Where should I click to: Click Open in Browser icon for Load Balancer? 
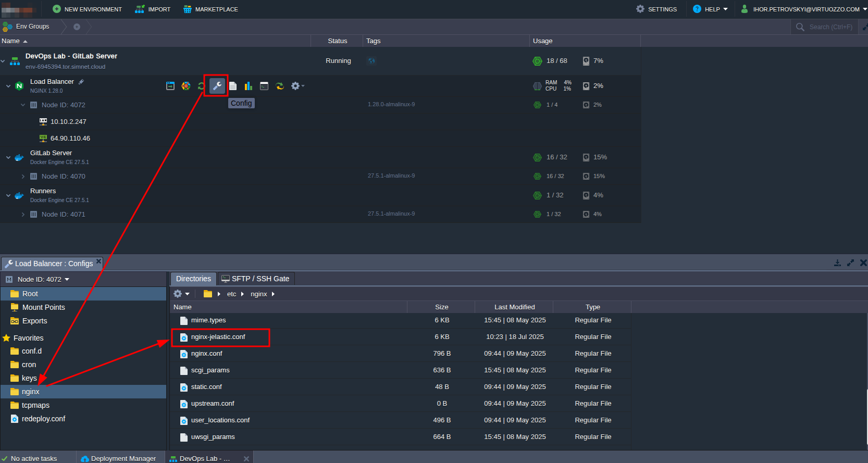tap(170, 86)
